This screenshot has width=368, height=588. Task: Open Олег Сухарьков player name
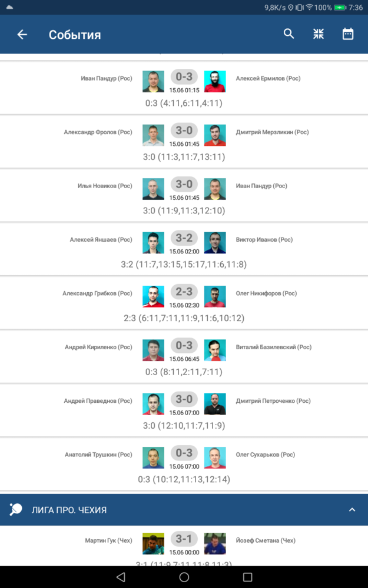tap(266, 455)
